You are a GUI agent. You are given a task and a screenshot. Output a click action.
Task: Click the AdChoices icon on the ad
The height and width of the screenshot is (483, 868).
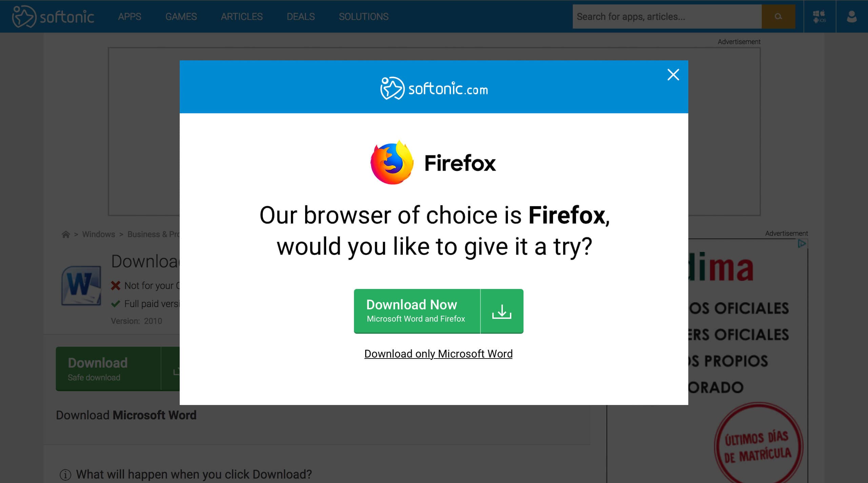tap(802, 244)
